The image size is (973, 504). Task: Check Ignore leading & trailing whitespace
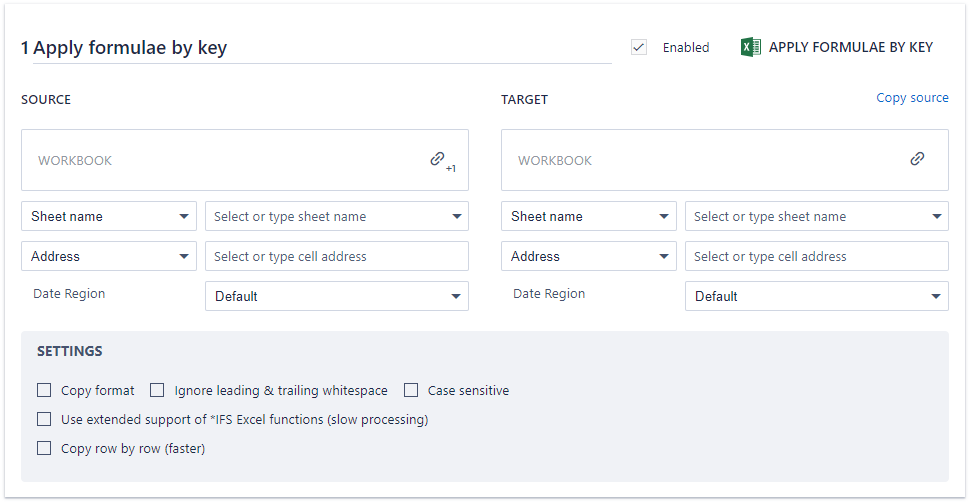point(157,390)
